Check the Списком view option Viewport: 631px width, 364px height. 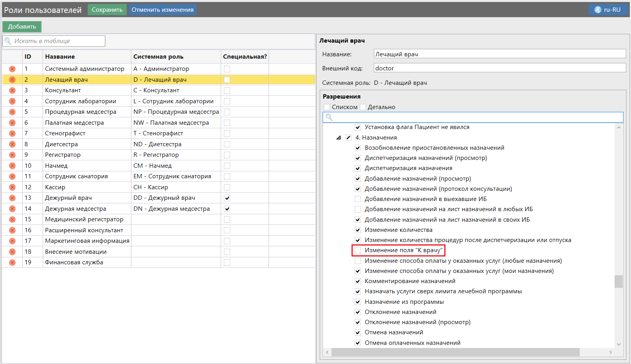click(327, 107)
